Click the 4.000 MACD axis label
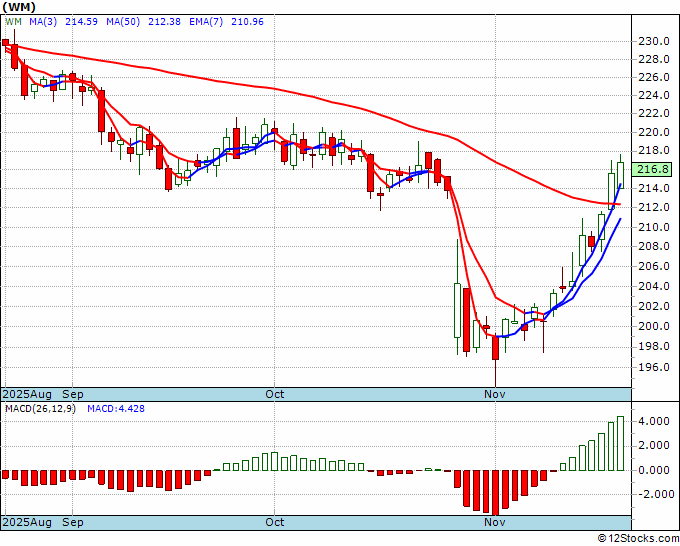 (x=656, y=422)
